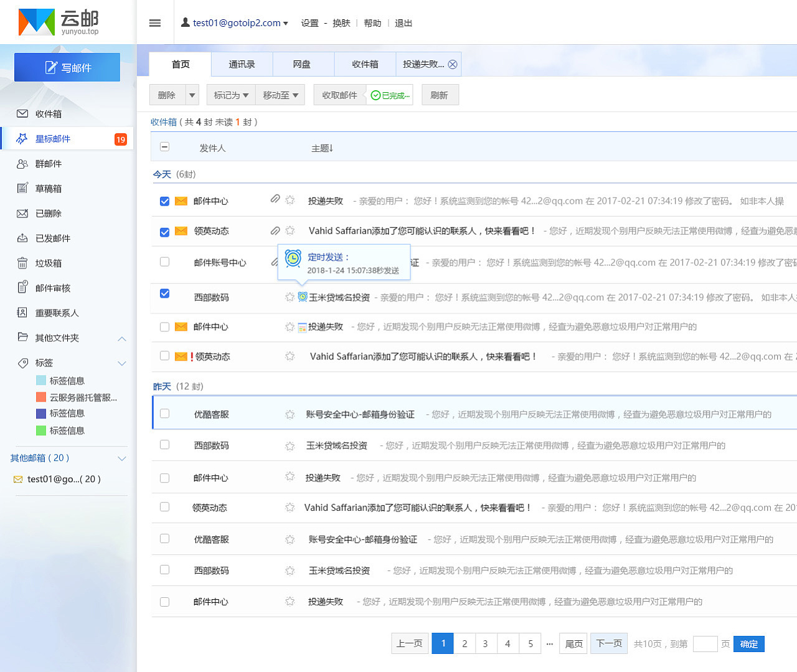Type in the page number input field
Screen dimensions: 797x672
pos(705,644)
